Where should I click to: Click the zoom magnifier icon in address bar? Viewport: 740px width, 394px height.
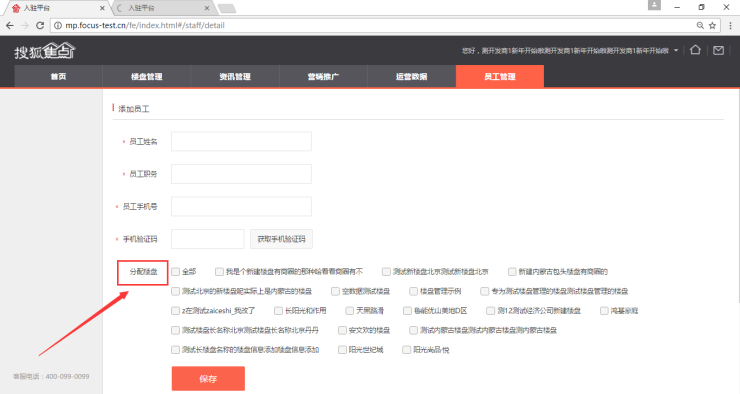(x=700, y=25)
